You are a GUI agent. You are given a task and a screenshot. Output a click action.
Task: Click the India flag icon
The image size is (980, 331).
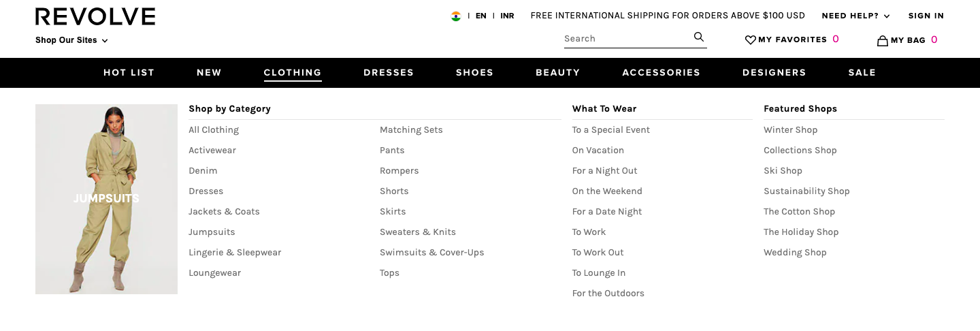tap(456, 16)
